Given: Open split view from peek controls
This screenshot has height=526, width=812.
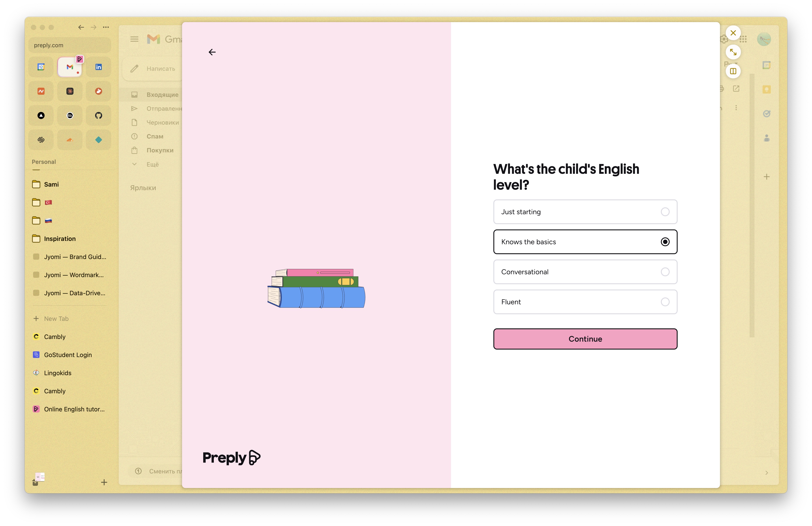Looking at the screenshot, I should (733, 71).
